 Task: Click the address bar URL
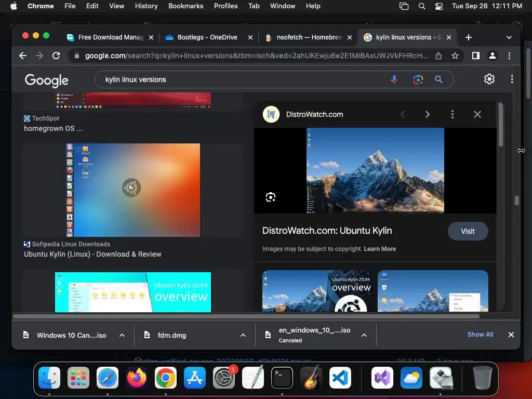(x=256, y=56)
